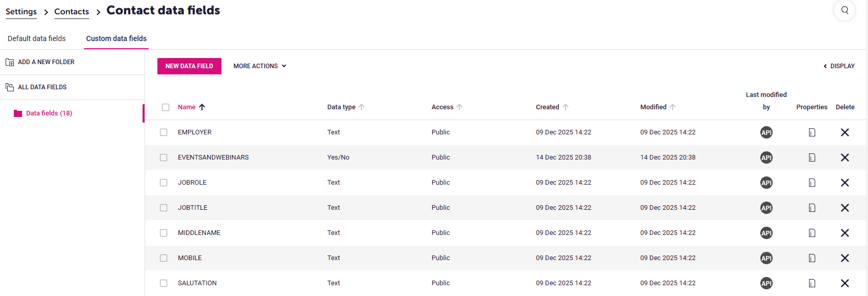Open properties for JOBROLE field
Viewport: 868px width, 296px height.
[812, 183]
